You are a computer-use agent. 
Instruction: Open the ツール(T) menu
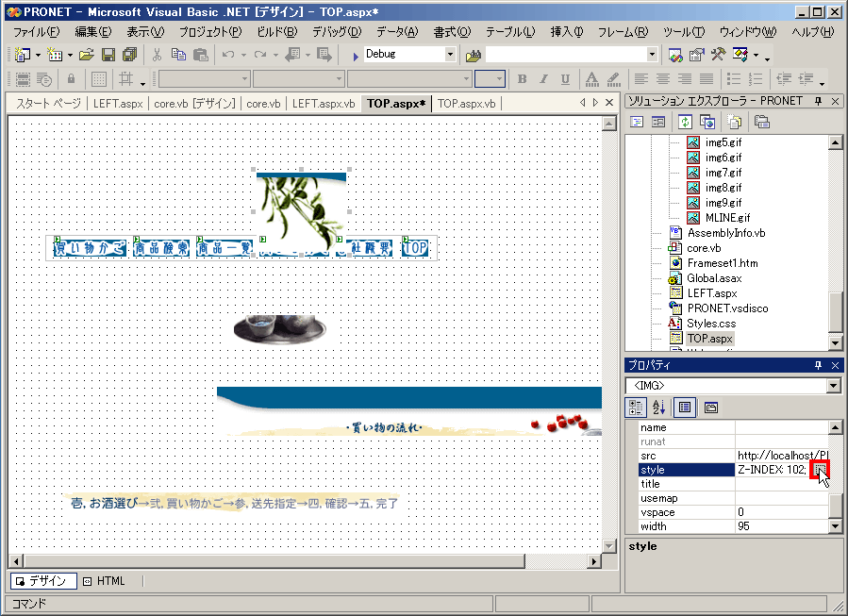coord(684,32)
